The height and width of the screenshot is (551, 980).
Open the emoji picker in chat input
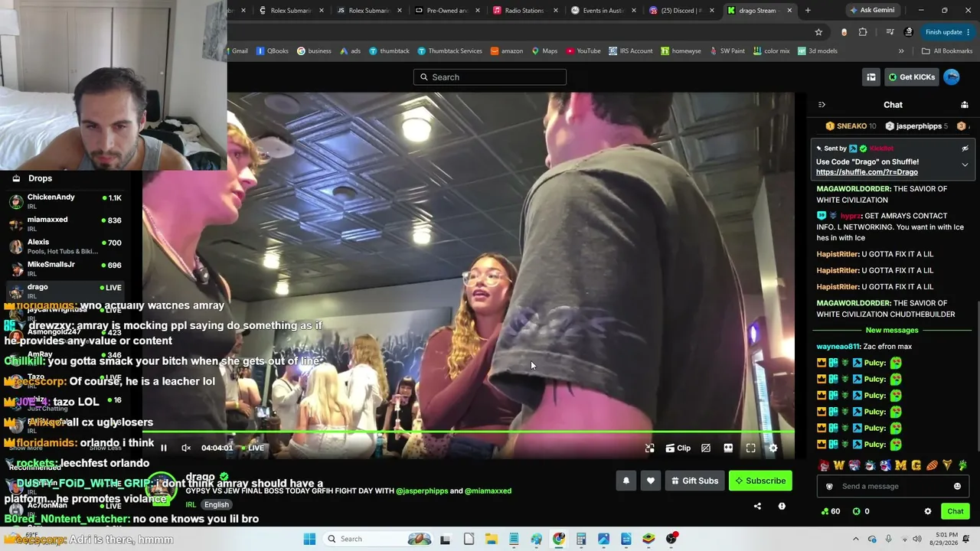pyautogui.click(x=957, y=486)
